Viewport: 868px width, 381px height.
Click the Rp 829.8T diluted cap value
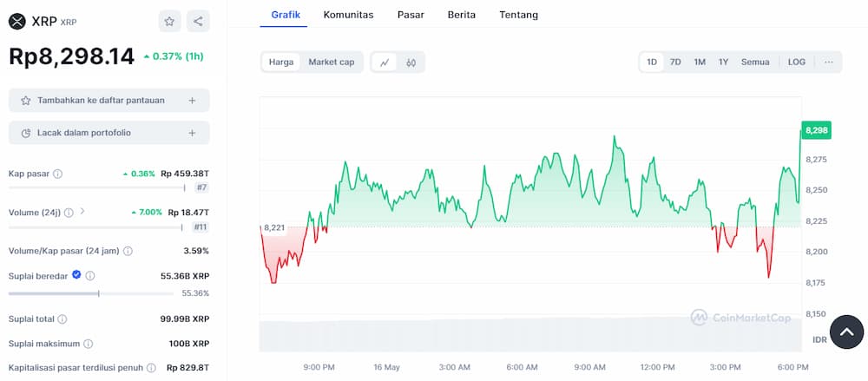pyautogui.click(x=188, y=368)
